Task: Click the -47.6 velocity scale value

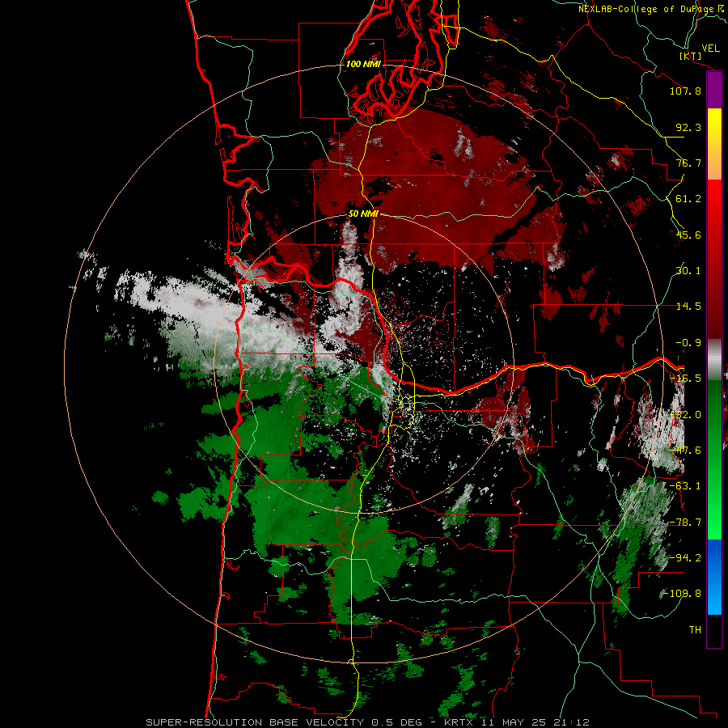Action: 685,451
